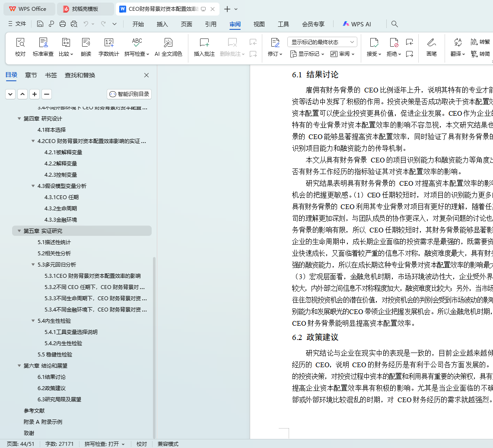This screenshot has width=493, height=448.
Task: Open the 文件 menu
Action: point(17,24)
